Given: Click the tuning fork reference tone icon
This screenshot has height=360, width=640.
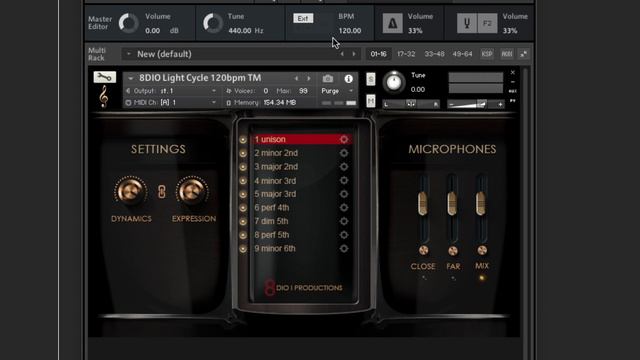Looking at the screenshot, I should (467, 23).
